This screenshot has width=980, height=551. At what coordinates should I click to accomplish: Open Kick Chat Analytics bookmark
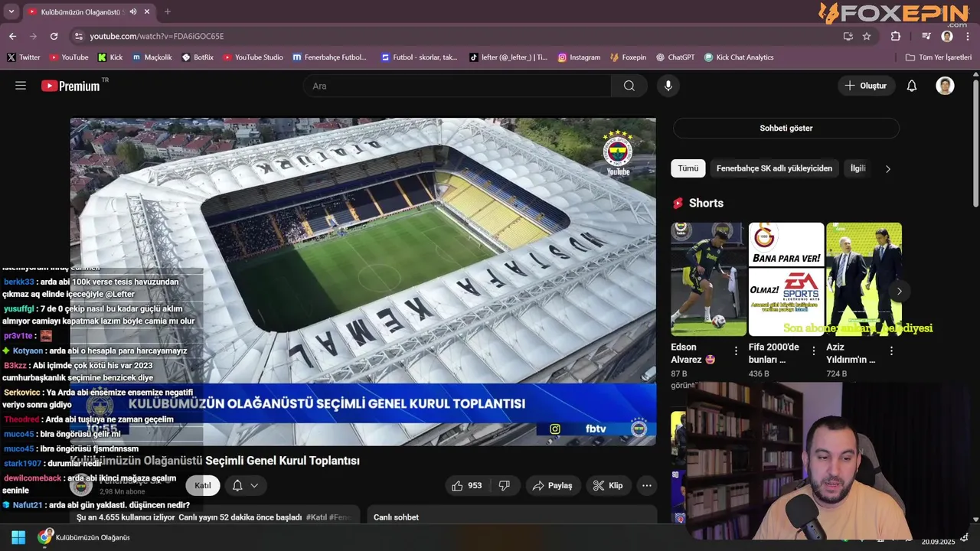(739, 57)
